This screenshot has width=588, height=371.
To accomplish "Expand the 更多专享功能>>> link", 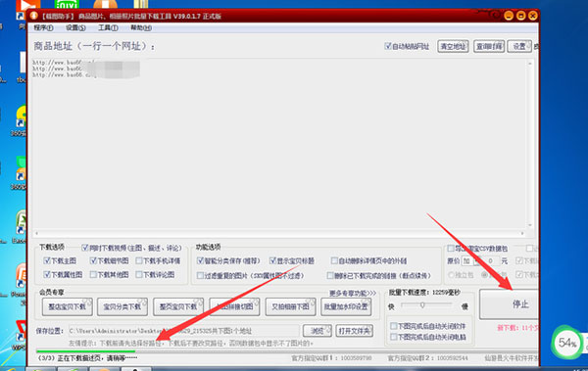I will click(353, 293).
